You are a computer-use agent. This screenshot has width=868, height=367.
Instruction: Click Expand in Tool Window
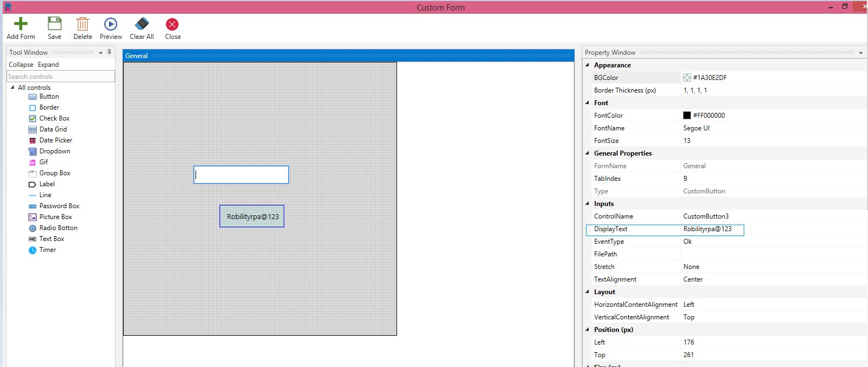coord(48,65)
